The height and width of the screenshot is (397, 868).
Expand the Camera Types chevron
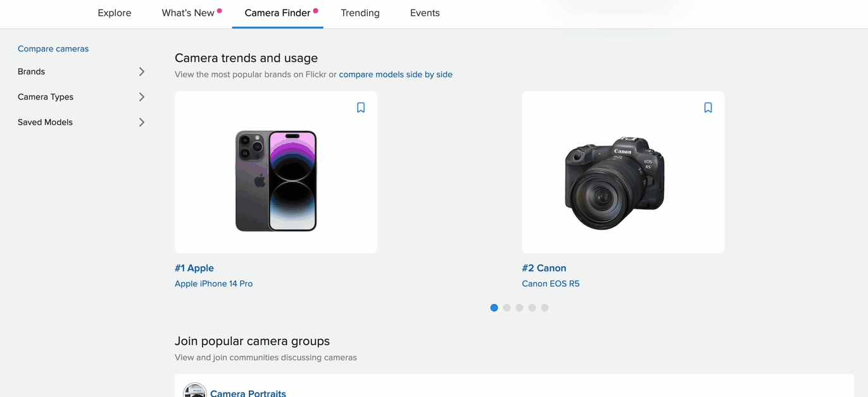[142, 97]
